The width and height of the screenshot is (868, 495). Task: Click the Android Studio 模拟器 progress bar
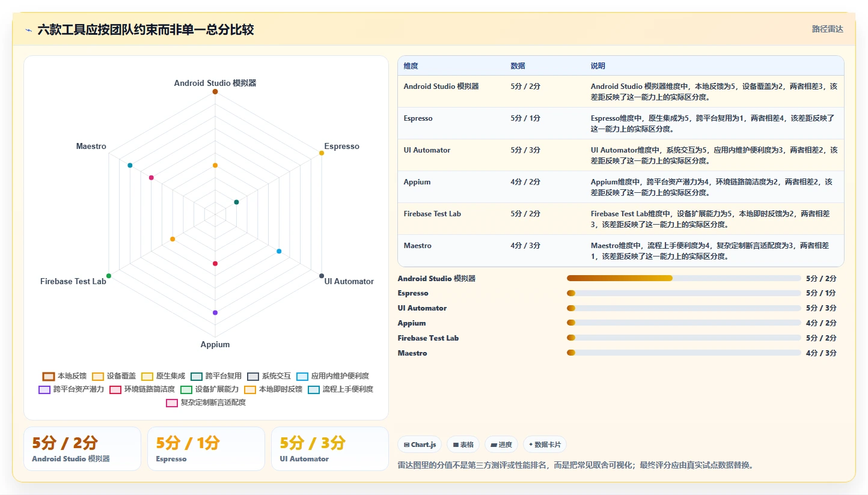point(684,278)
